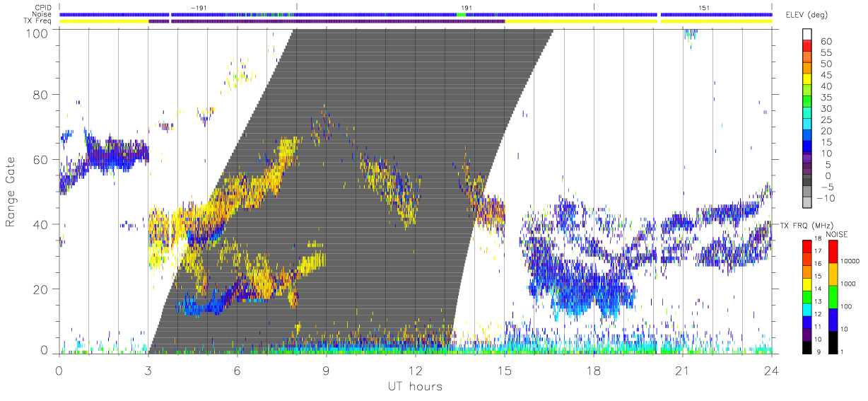Click the gray shaded band at 12 UT
The width and height of the screenshot is (868, 401).
(x=415, y=191)
